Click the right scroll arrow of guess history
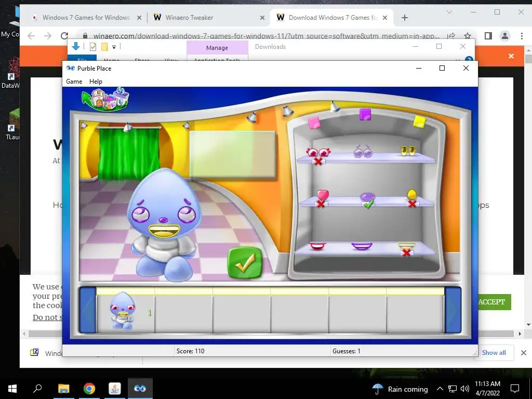 453,310
